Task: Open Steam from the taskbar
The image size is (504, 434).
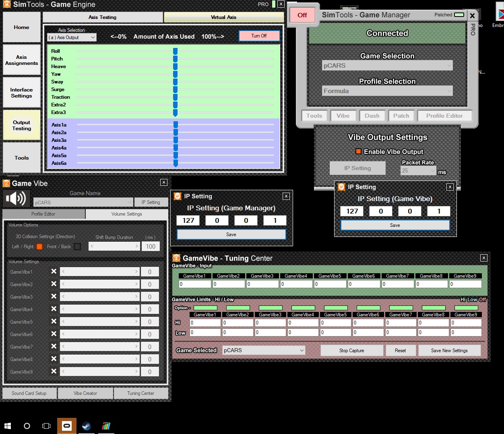Action: coord(86,426)
